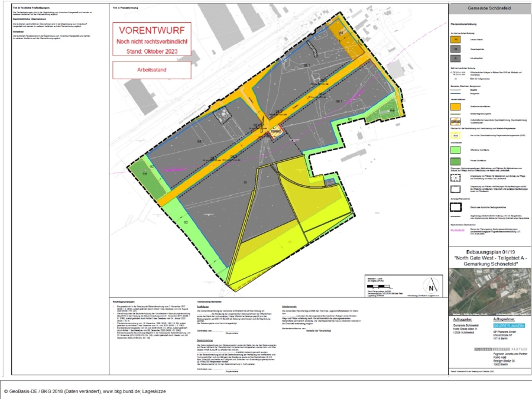Click the "GP Planwerk GmbH" company name
Image resolution: width=532 pixels, height=399 pixels.
504,332
